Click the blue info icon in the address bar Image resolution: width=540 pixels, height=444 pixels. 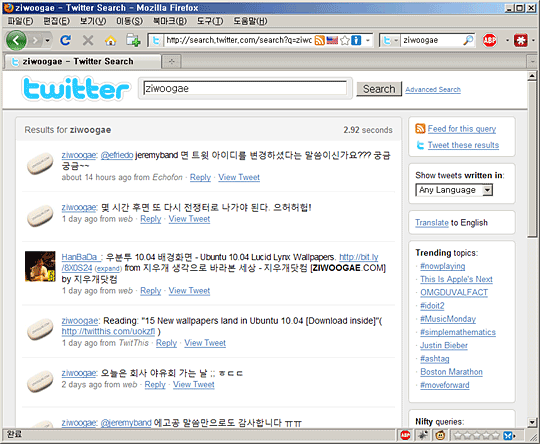coord(356,40)
